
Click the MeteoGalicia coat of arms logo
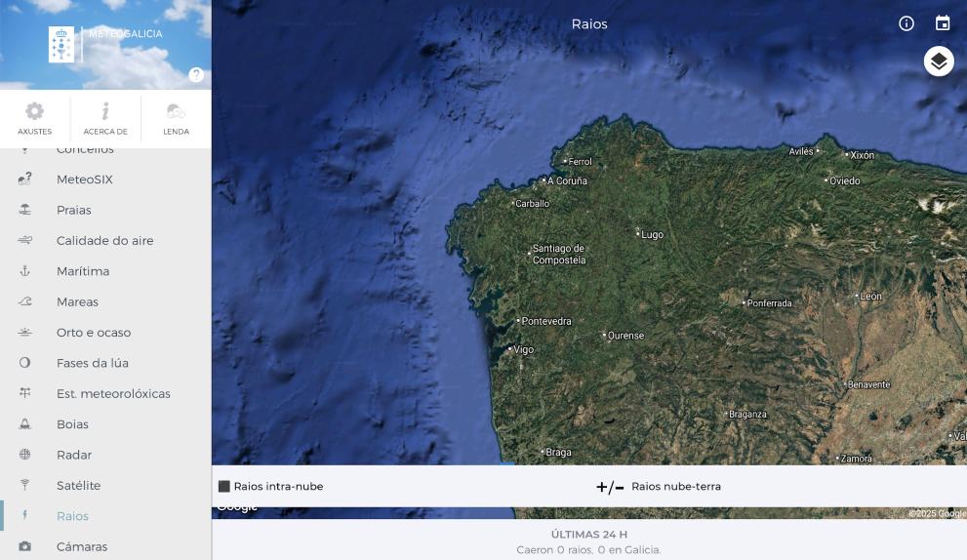click(x=61, y=45)
